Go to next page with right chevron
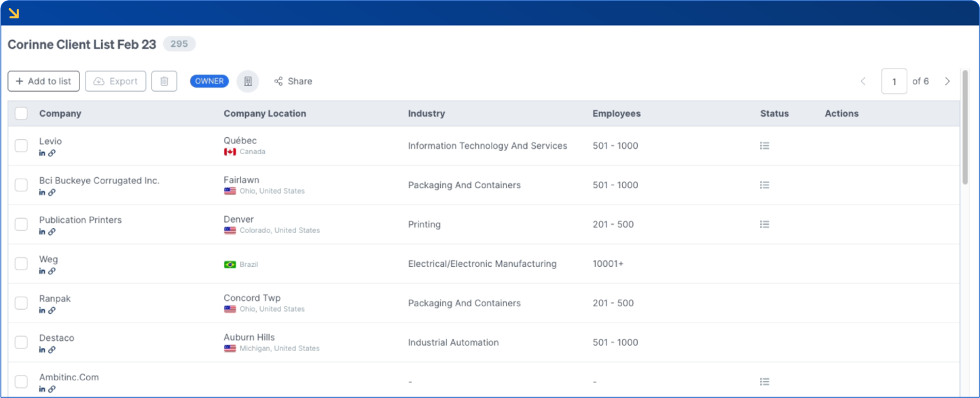This screenshot has height=398, width=980. (x=947, y=82)
